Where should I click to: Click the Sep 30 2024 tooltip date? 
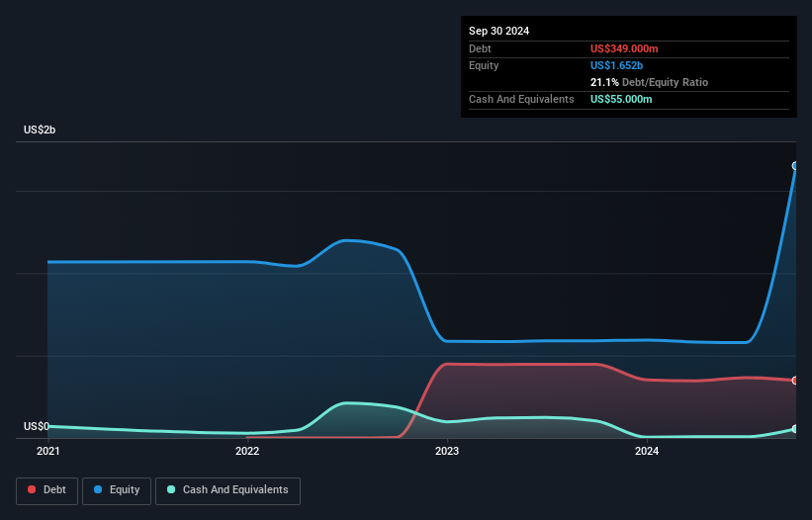pyautogui.click(x=498, y=31)
